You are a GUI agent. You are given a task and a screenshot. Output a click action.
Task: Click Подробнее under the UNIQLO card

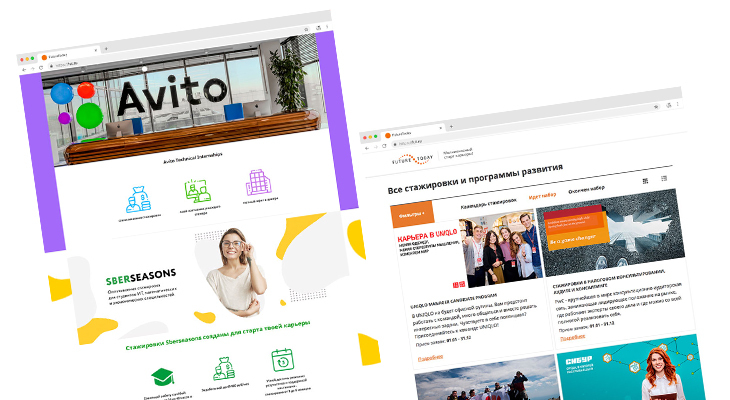tap(430, 358)
